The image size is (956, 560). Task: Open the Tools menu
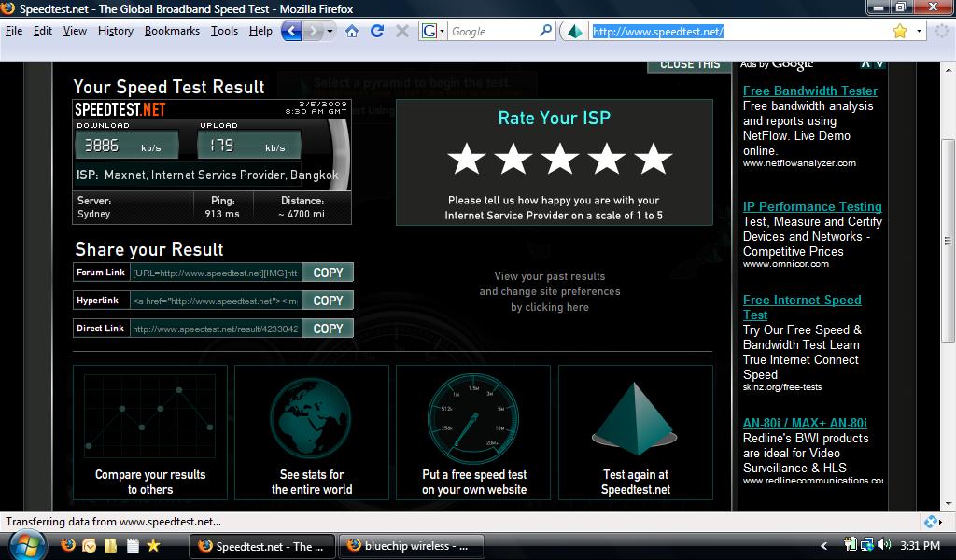(224, 31)
